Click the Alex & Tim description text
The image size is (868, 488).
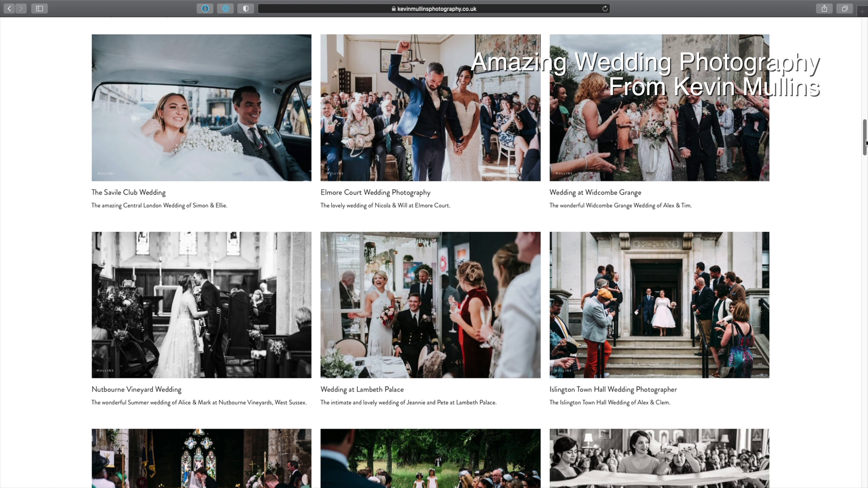[621, 205]
